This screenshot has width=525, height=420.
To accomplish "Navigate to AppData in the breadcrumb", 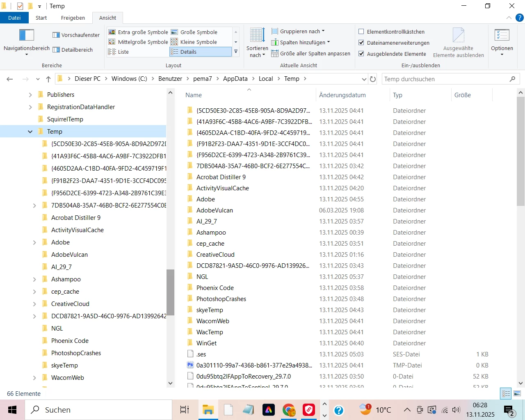I will [x=235, y=79].
